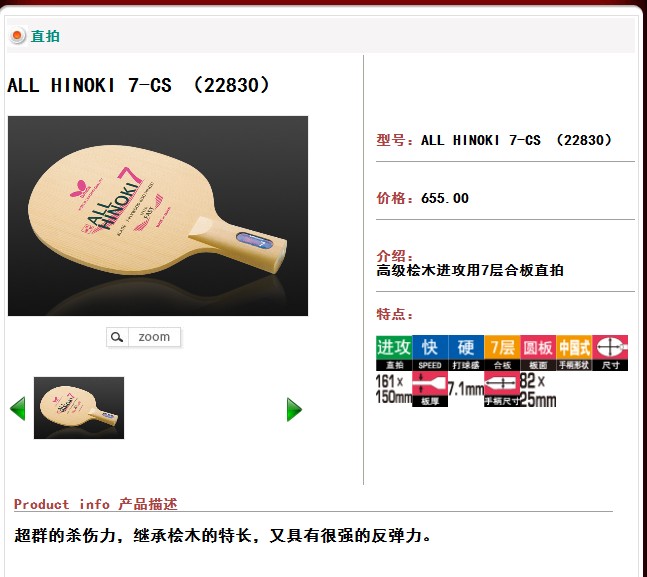Screen dimensions: 647x577
Task: Click the orange dot icon beside 直拍
Action: pos(17,36)
